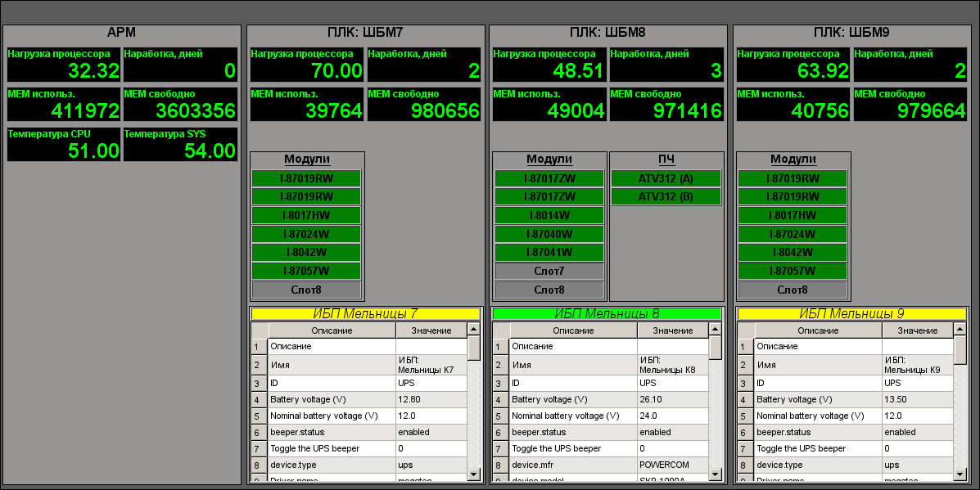Image resolution: width=980 pixels, height=490 pixels.
Task: Select I-87057W module under ПЛК: ШБМ9
Action: 793,272
